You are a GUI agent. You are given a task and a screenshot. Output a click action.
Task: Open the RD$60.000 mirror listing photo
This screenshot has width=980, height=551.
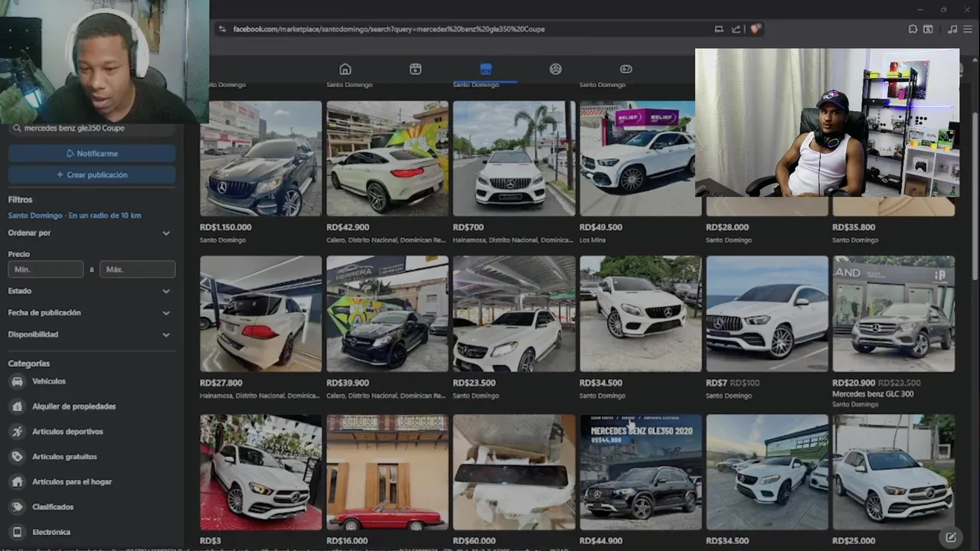tap(514, 472)
